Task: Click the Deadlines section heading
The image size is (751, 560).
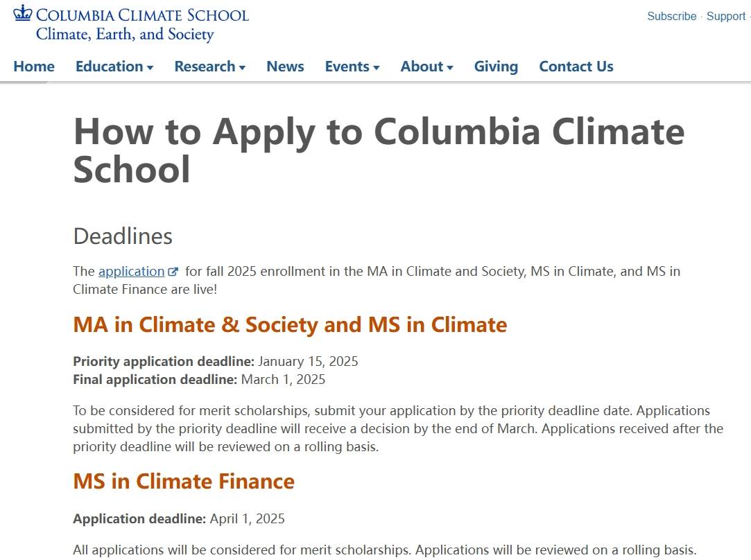Action: tap(123, 236)
